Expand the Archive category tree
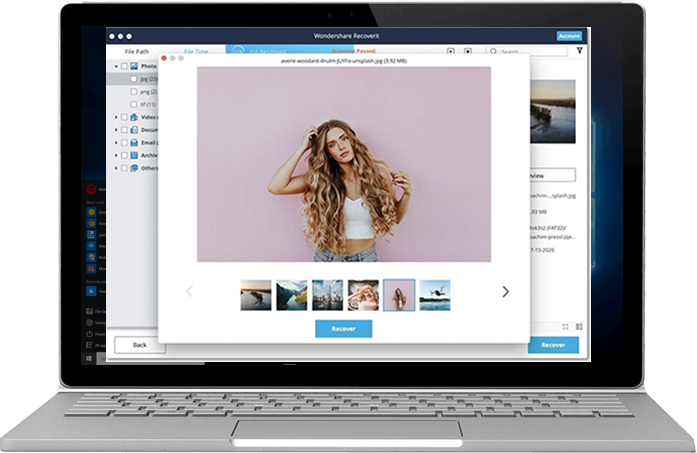Viewport: 697px width, 453px height. tap(116, 155)
